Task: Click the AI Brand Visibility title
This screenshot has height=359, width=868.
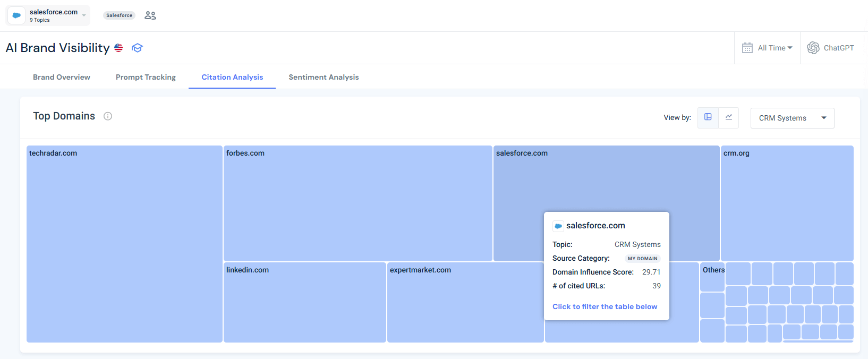Action: [57, 48]
